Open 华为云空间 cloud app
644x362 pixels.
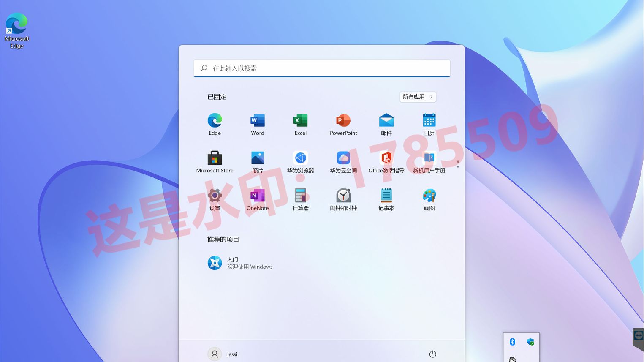(x=343, y=162)
